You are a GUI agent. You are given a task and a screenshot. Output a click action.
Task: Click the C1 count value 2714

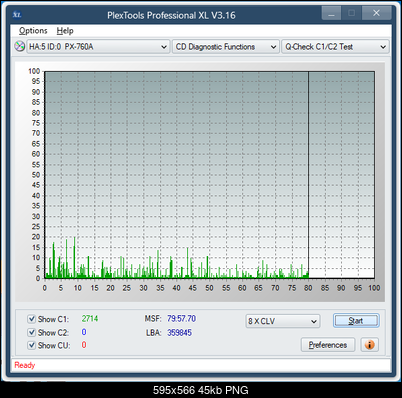(90, 319)
